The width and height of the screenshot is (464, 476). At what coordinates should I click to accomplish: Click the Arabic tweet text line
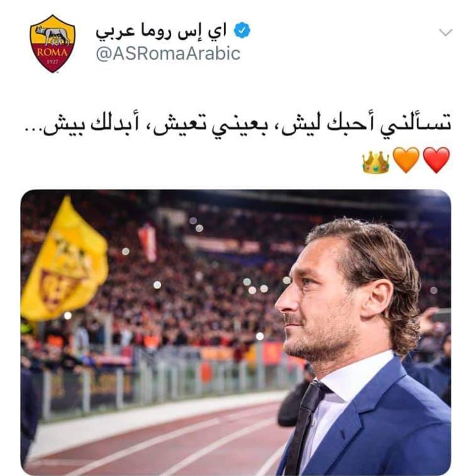[x=238, y=125]
